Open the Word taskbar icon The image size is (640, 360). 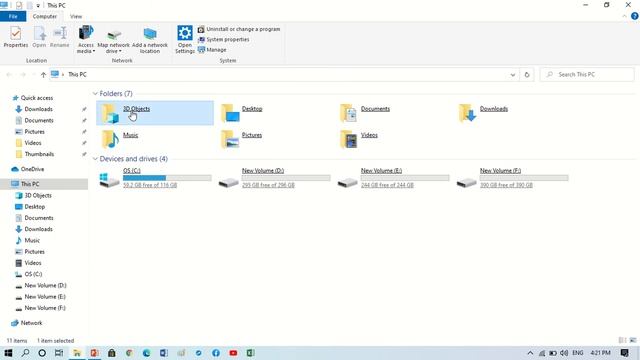pos(164,353)
